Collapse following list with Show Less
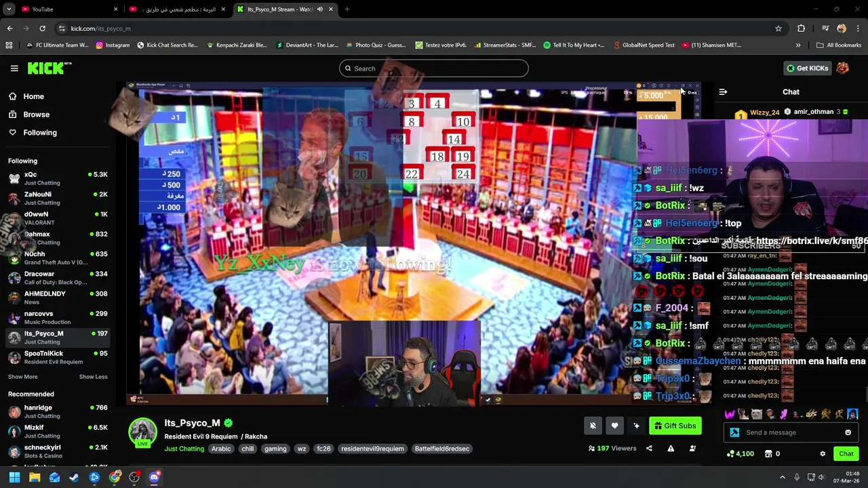This screenshot has height=488, width=868. click(93, 377)
